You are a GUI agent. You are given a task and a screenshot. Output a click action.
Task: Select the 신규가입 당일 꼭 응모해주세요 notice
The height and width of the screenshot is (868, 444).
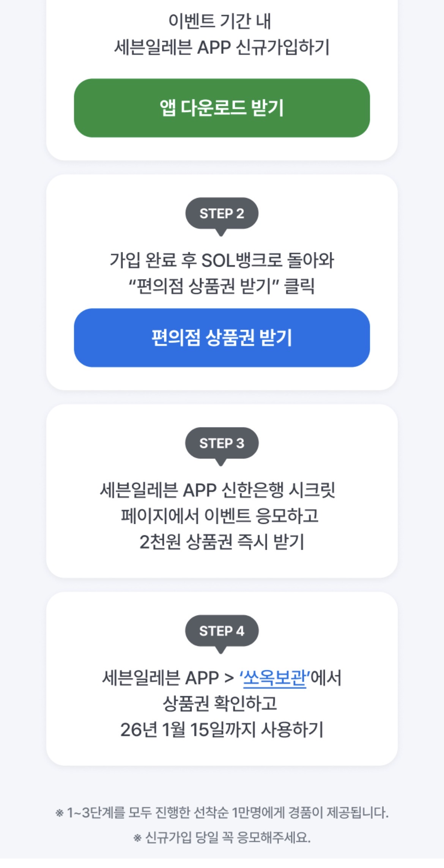[x=228, y=838]
